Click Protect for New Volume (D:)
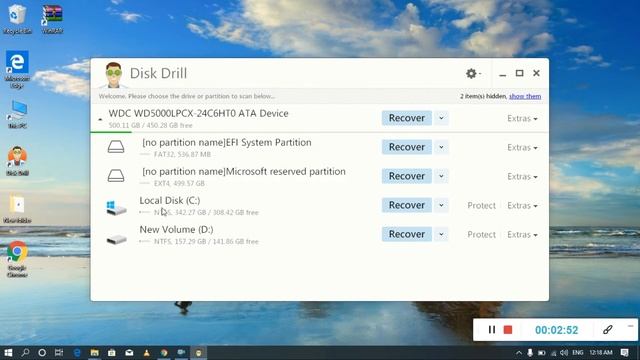Screen dimensions: 640x360 click(481, 234)
